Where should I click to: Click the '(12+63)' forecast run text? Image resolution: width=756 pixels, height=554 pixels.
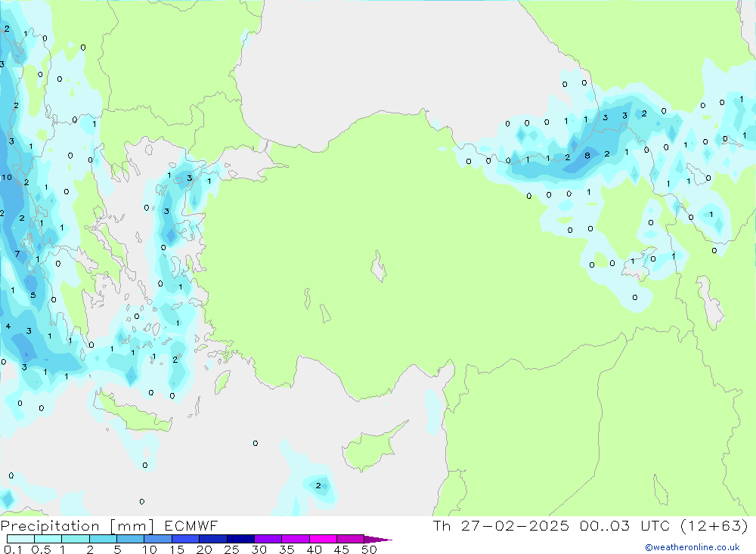714,526
